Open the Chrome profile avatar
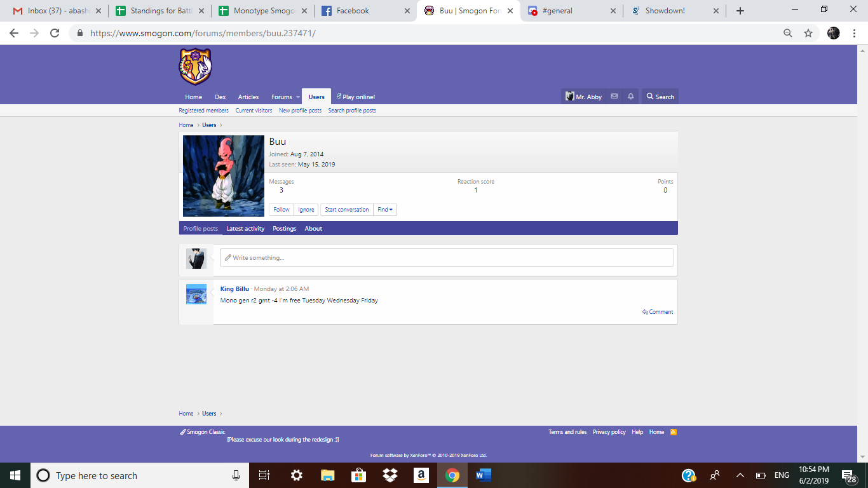This screenshot has height=488, width=868. (834, 33)
